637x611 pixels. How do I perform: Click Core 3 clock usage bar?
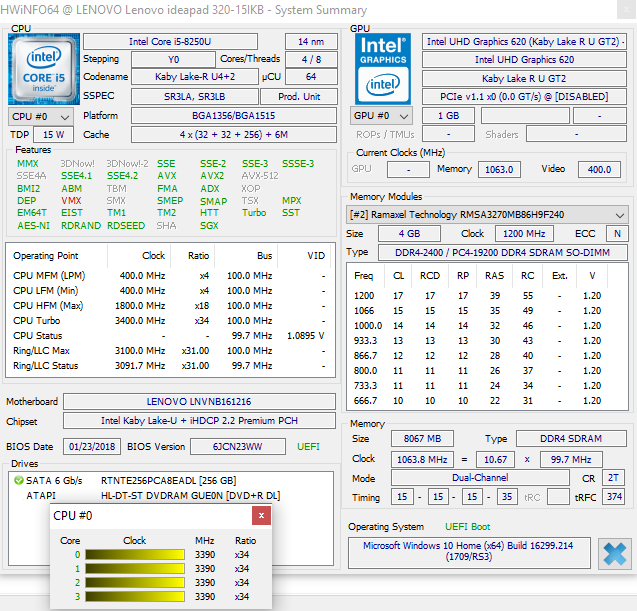[x=135, y=596]
